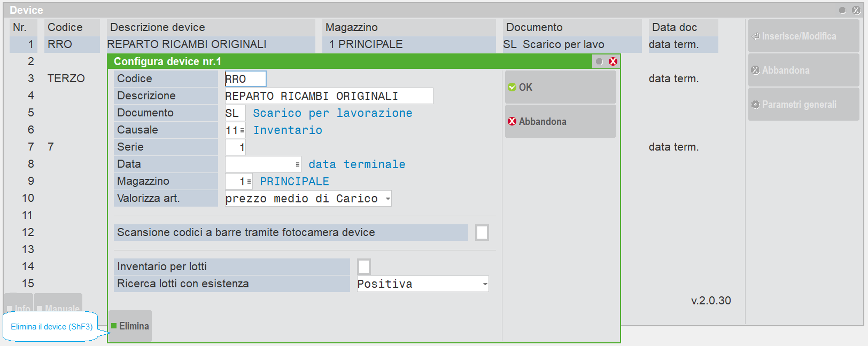Select device row 3 TERZO
This screenshot has height=346, width=868.
coord(66,78)
